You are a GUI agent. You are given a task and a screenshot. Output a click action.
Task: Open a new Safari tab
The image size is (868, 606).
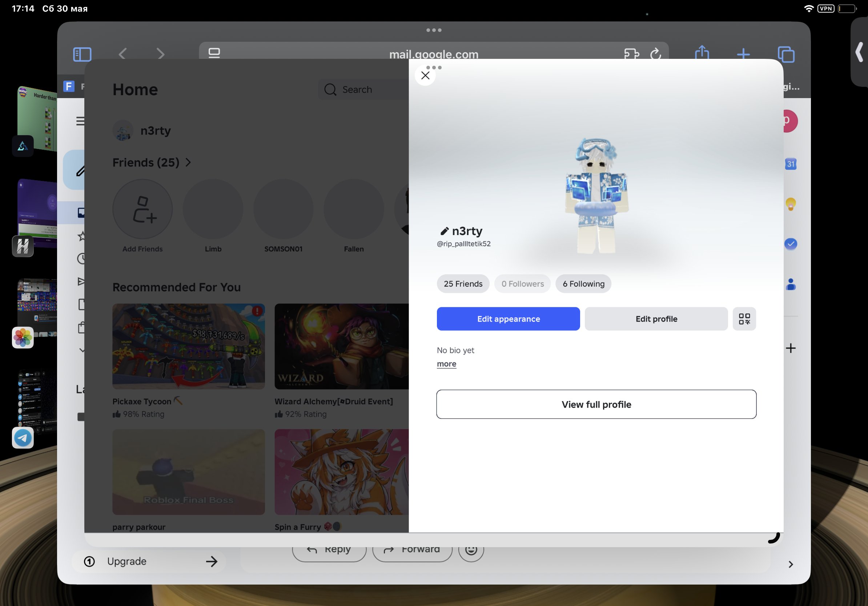(x=743, y=54)
